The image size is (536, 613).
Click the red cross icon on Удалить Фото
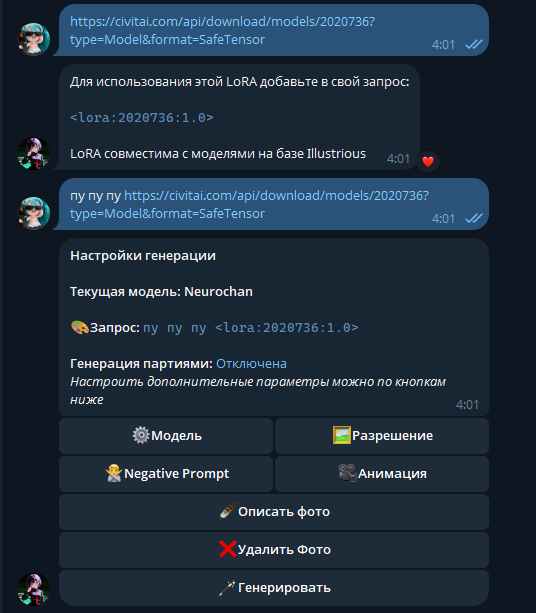click(228, 549)
